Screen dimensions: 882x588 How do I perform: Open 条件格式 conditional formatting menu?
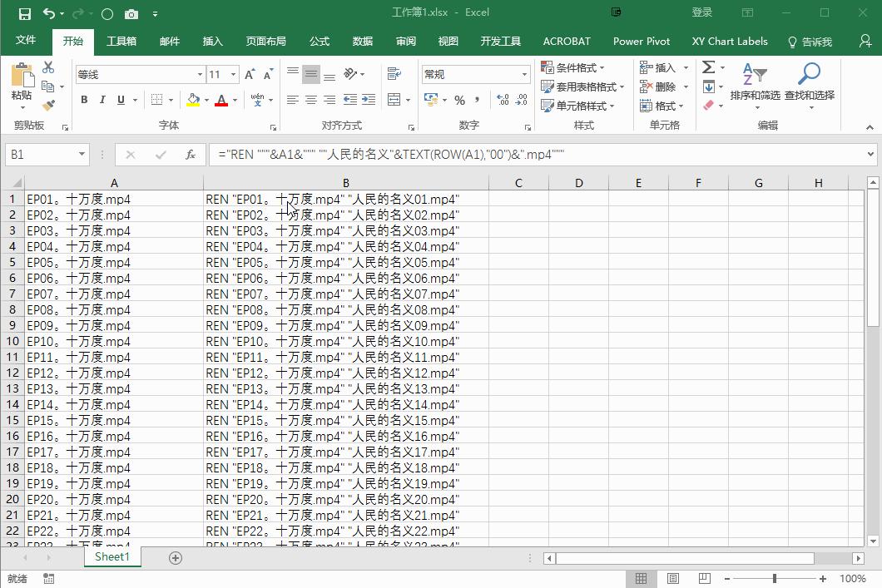(x=572, y=67)
